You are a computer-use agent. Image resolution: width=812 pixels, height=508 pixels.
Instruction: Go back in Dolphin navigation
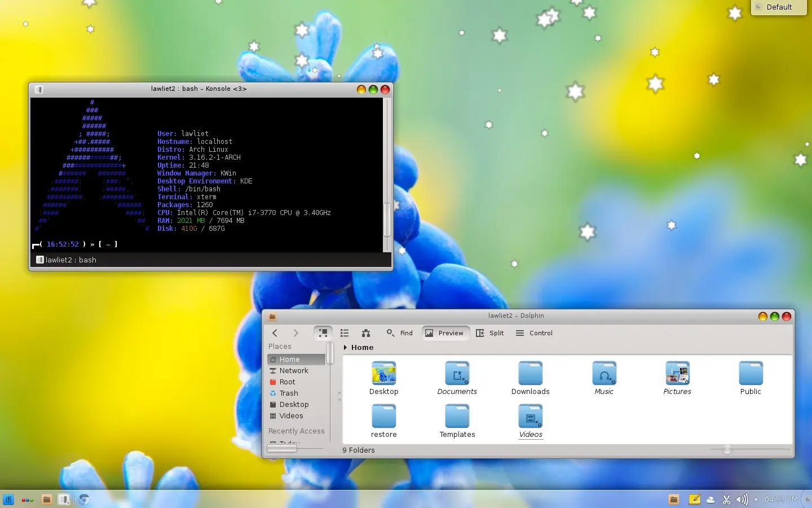[275, 333]
